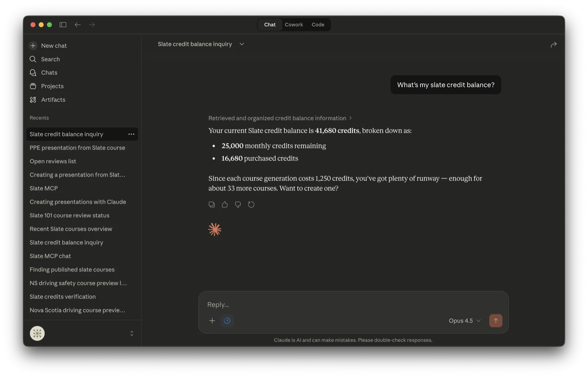Click the '25,000 monthly credits remaining' bullet
Screen dimensions: 588x377
coord(273,146)
